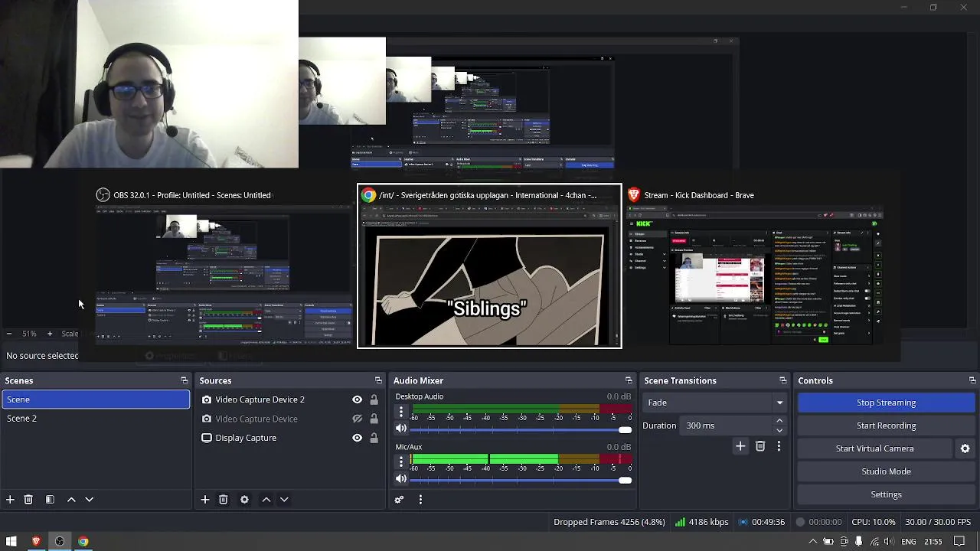Open Audio Mixer menu three-dots at bottom
The width and height of the screenshot is (980, 551).
pos(420,500)
